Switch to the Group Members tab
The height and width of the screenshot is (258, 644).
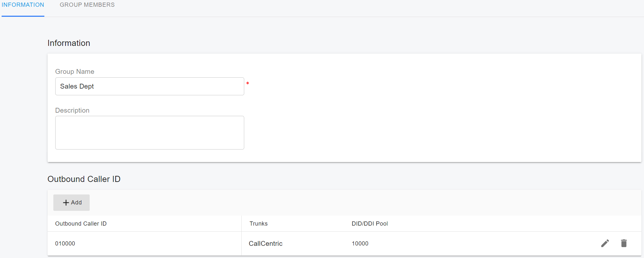[x=87, y=5]
